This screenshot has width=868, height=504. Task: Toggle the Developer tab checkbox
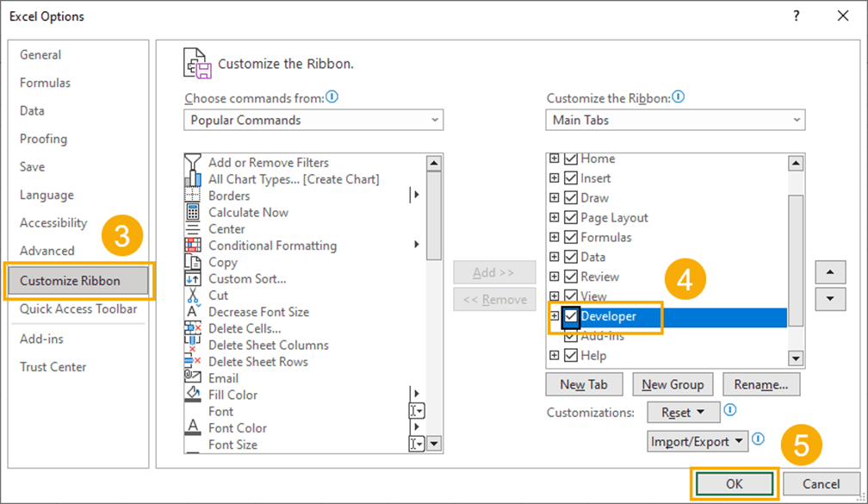click(x=571, y=316)
